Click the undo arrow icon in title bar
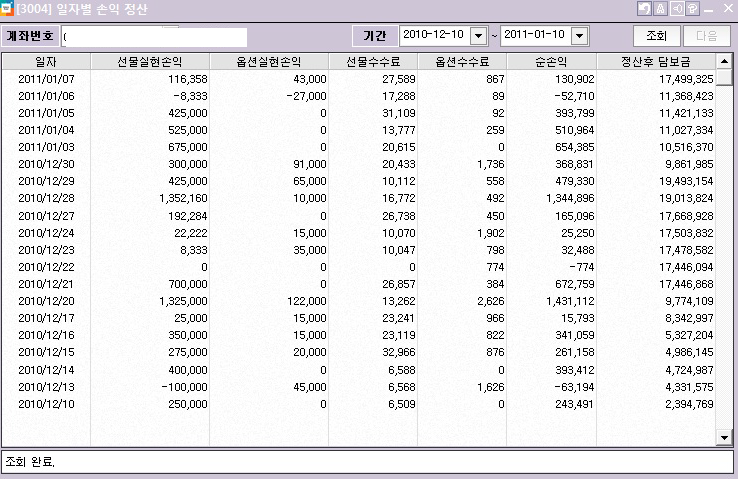This screenshot has height=479, width=738. click(x=644, y=8)
